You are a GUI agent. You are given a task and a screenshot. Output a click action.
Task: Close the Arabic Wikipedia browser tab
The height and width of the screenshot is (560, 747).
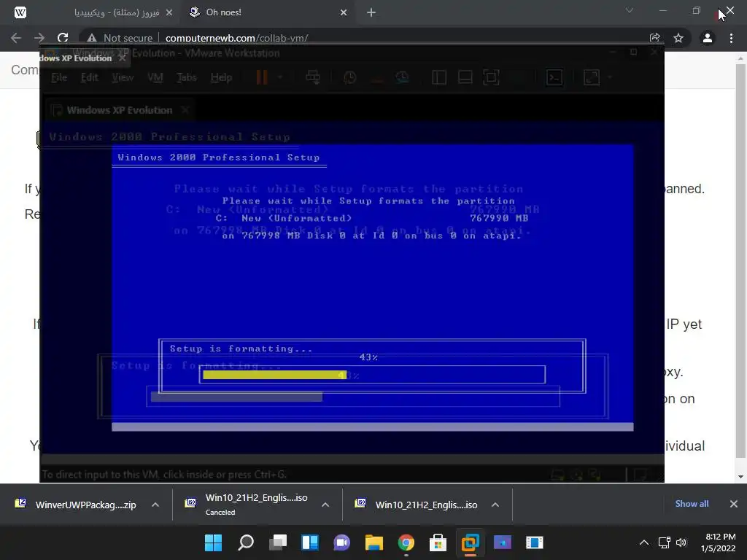point(169,12)
